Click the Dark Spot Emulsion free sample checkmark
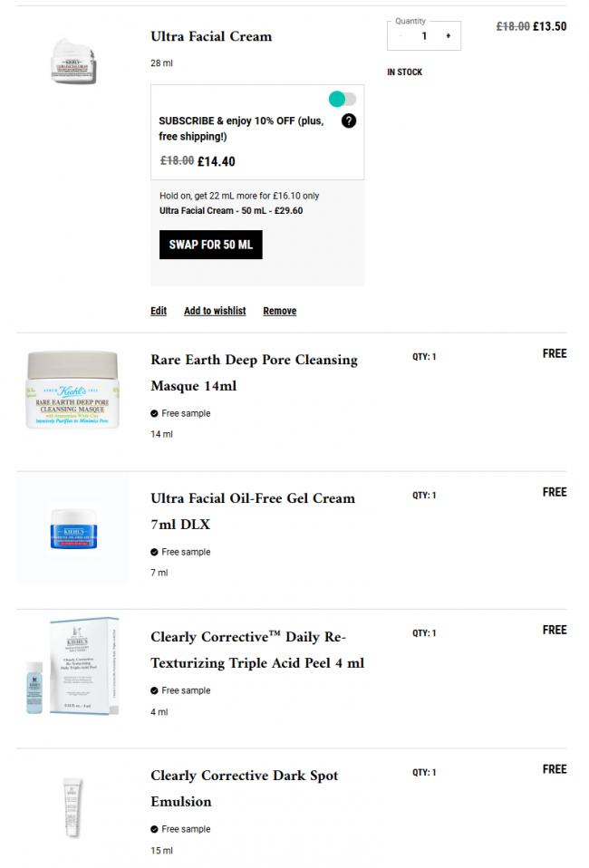Screen dimensions: 589x868 click(x=154, y=829)
